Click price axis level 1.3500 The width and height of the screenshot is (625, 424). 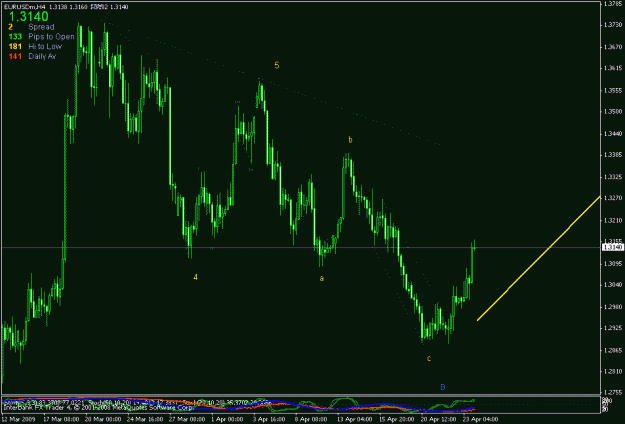pyautogui.click(x=612, y=111)
